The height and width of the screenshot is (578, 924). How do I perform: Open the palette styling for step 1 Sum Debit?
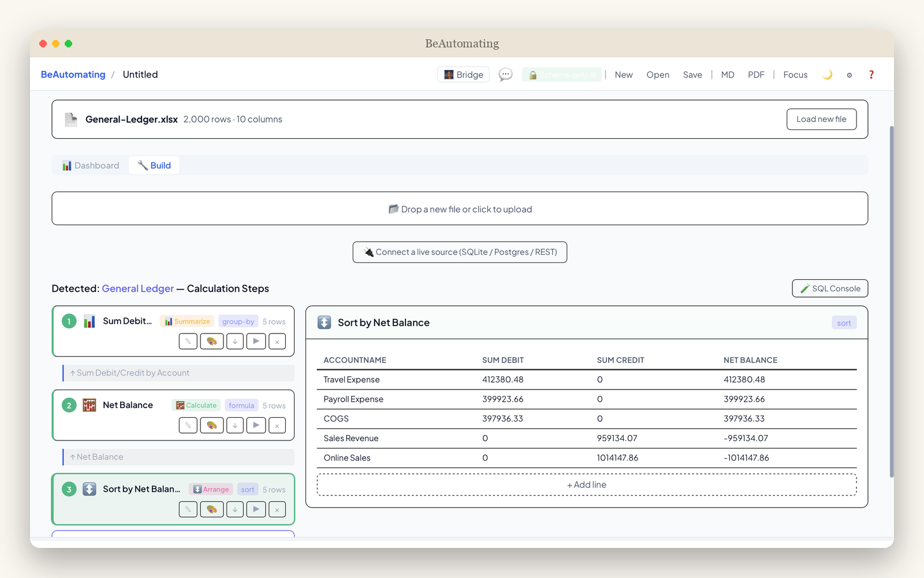212,341
